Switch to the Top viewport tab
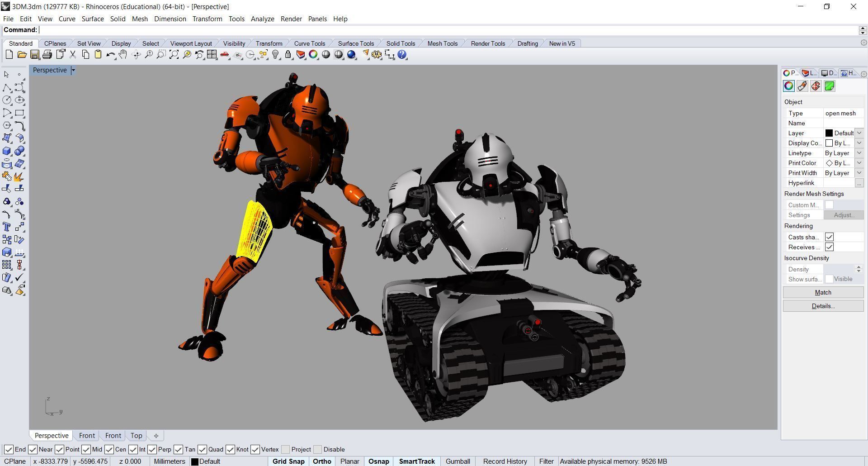 point(136,436)
